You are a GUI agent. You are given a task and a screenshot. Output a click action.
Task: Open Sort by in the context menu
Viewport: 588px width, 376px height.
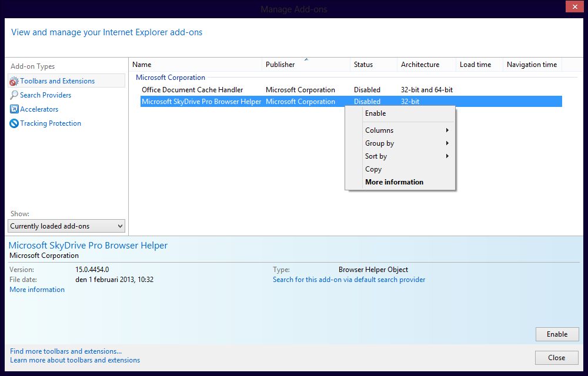[x=400, y=156]
